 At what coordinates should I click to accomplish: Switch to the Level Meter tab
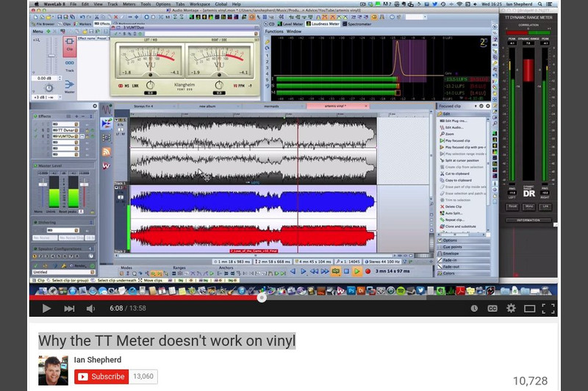click(x=290, y=24)
